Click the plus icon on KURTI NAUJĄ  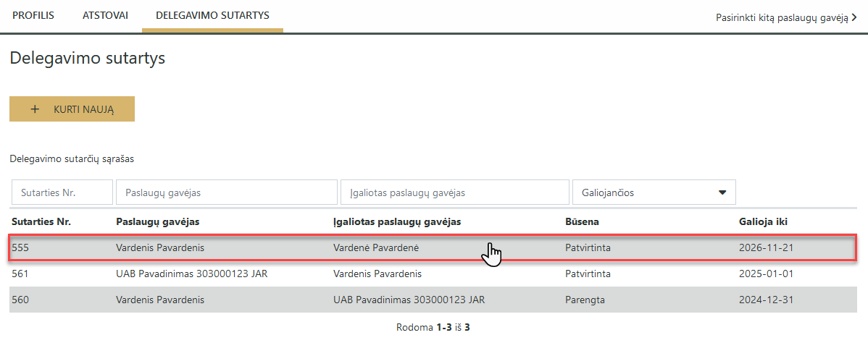click(35, 109)
